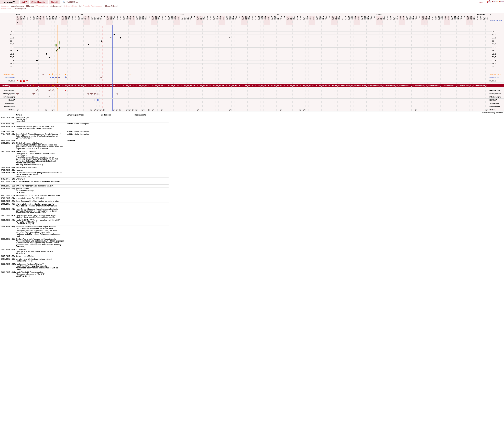
Task: Open the note icon on cycle day 24
Action: tap(92, 110)
